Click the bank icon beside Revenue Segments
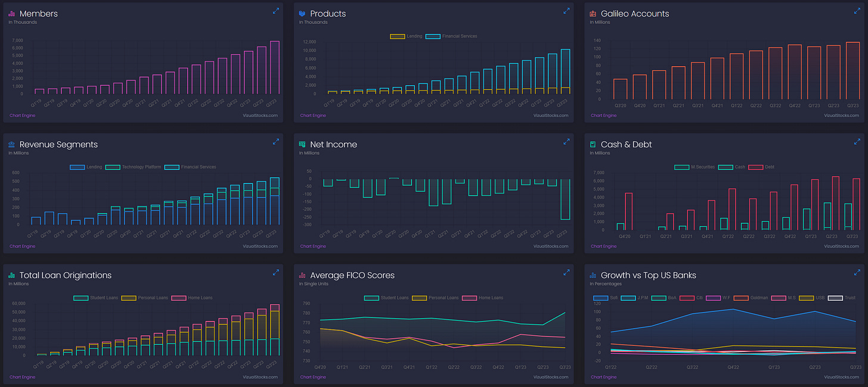This screenshot has width=868, height=387. coord(12,144)
